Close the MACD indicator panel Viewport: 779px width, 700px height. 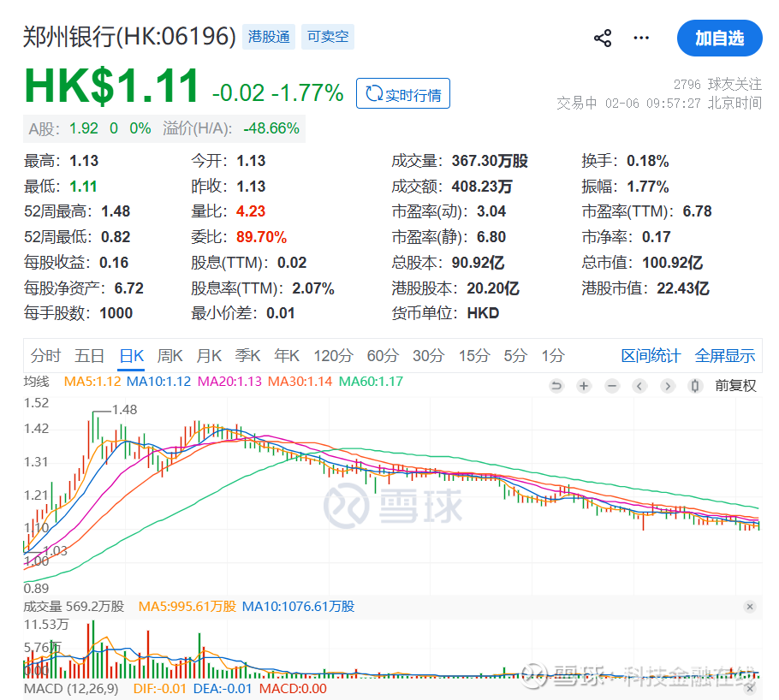click(x=750, y=689)
